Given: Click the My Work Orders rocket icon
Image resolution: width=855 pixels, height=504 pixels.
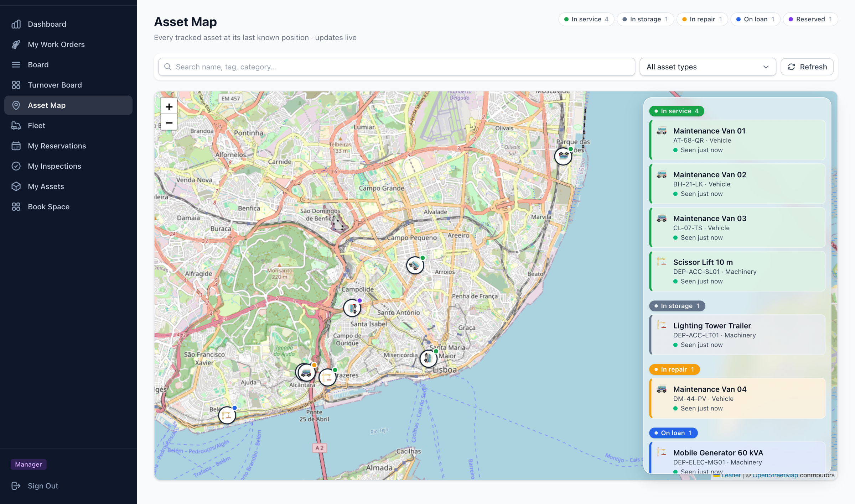Looking at the screenshot, I should pyautogui.click(x=16, y=44).
